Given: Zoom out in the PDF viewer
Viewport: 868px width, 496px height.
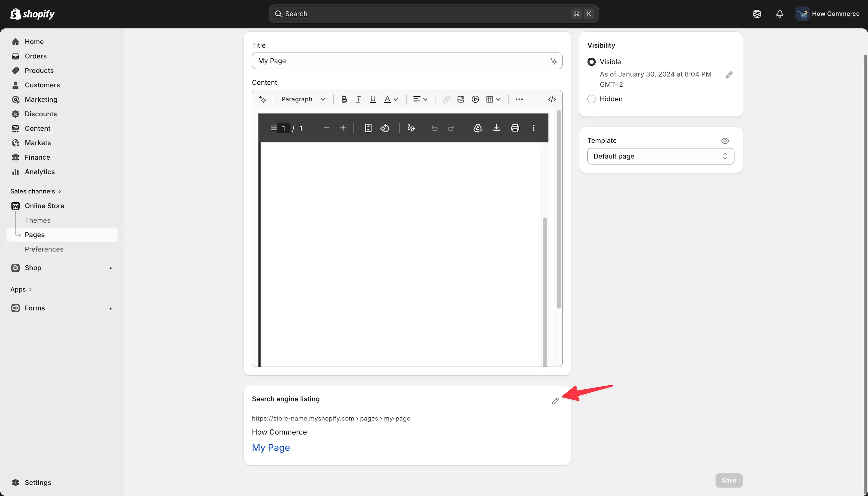Looking at the screenshot, I should (x=326, y=128).
